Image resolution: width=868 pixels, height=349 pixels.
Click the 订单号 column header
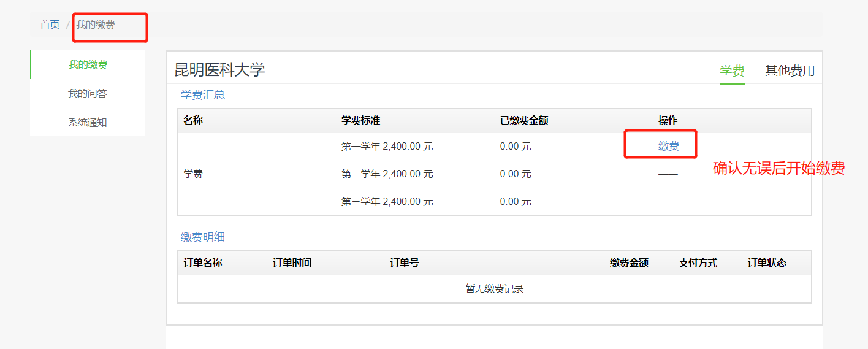(405, 263)
